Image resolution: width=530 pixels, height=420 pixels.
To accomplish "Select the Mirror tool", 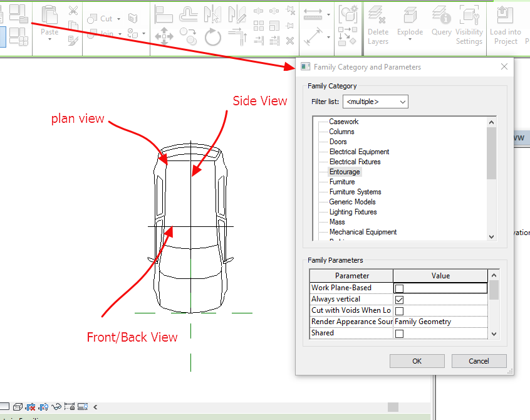I will [212, 15].
